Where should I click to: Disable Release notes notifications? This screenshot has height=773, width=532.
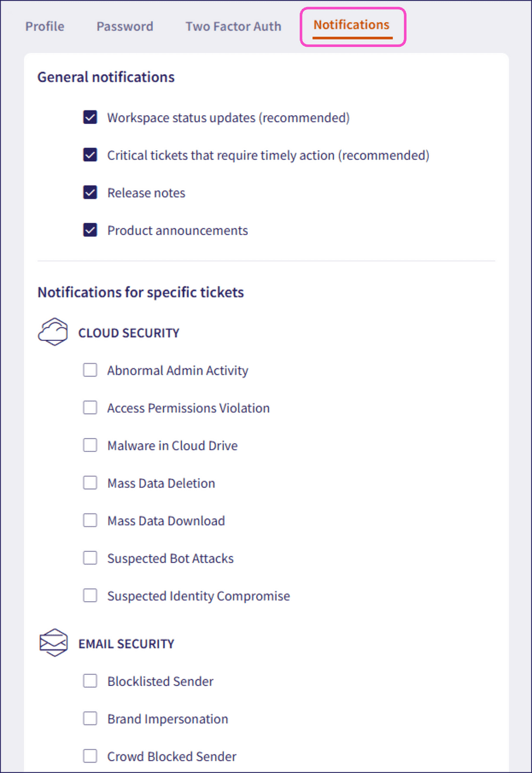[x=90, y=192]
